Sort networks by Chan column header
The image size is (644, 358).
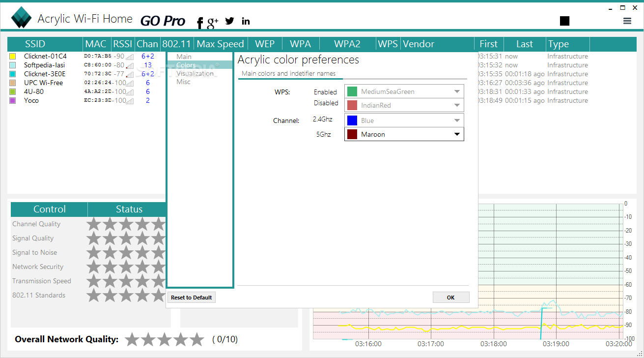point(147,44)
